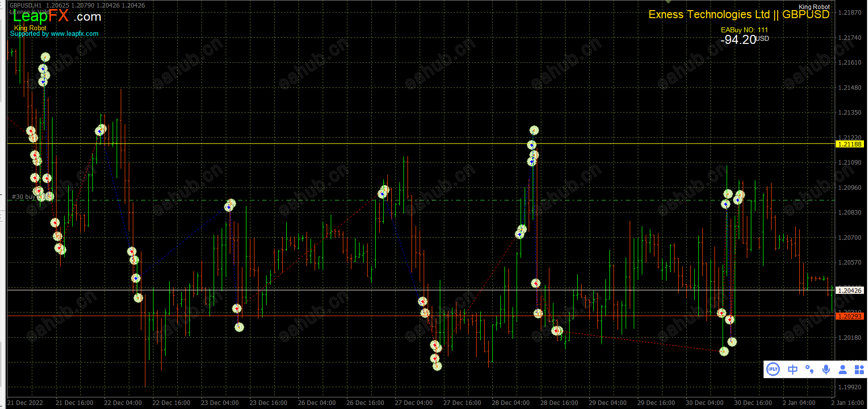Screen dimensions: 868x409
Task: Click the 1.21870 price scale label
Action: pos(850,13)
